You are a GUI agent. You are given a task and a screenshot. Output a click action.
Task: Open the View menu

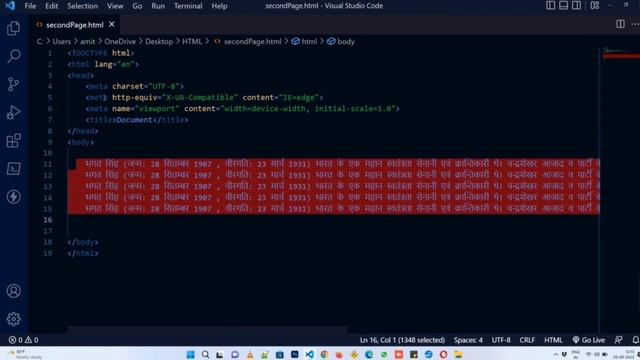tap(115, 6)
